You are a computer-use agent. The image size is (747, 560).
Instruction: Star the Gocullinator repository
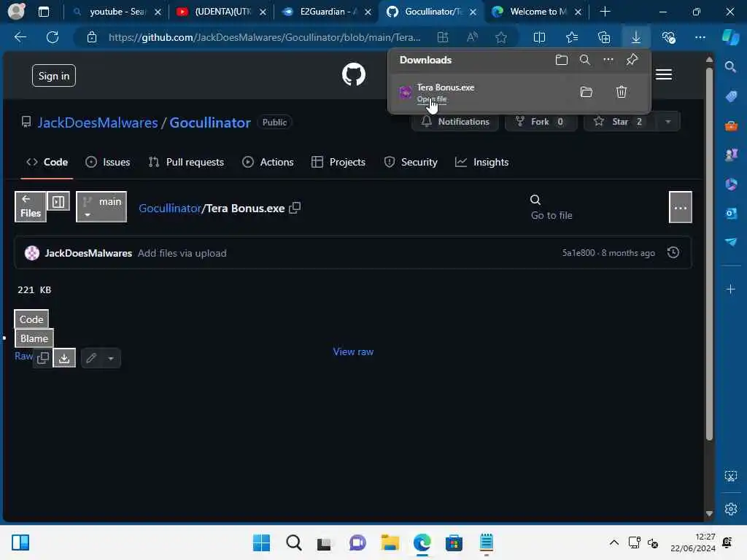coord(619,122)
